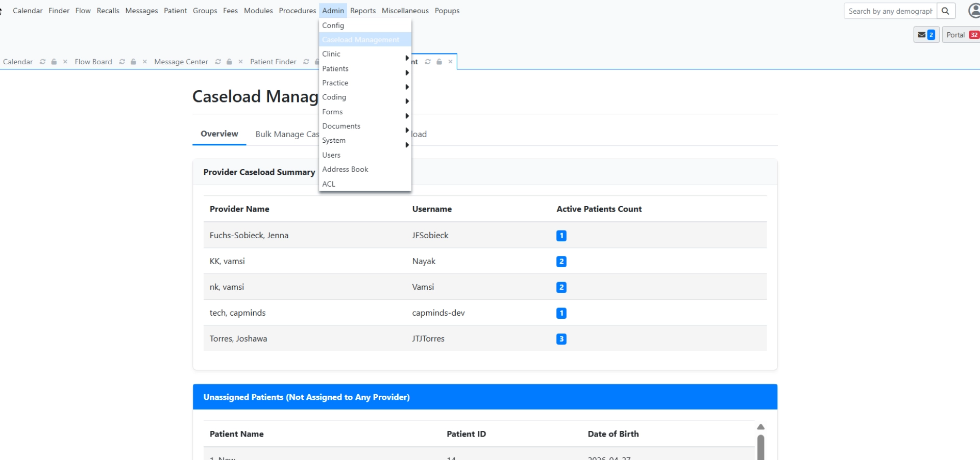Screen dimensions: 980x460
Task: Expand the Patients submenu
Action: click(x=365, y=68)
